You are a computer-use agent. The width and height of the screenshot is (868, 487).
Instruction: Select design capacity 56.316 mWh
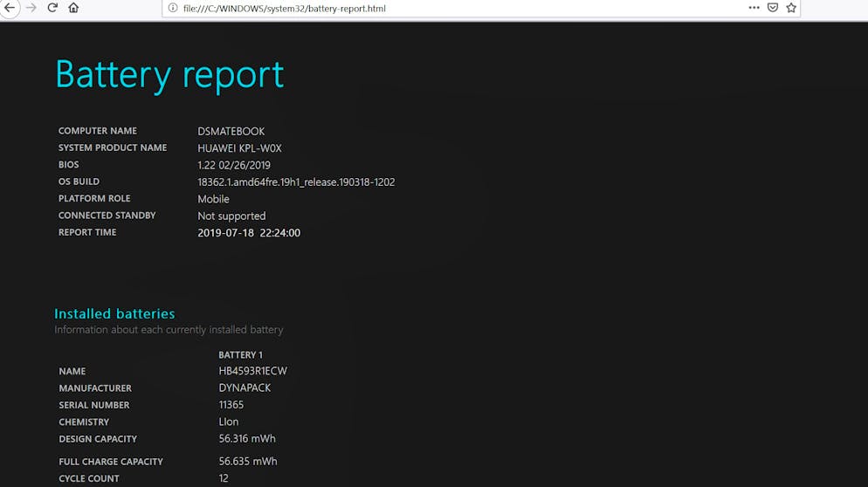click(247, 438)
